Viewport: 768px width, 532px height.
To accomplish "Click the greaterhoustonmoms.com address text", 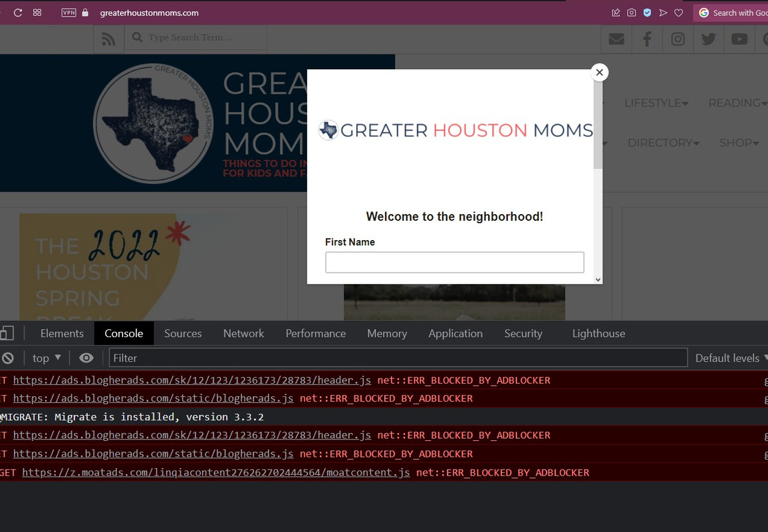I will (x=150, y=13).
